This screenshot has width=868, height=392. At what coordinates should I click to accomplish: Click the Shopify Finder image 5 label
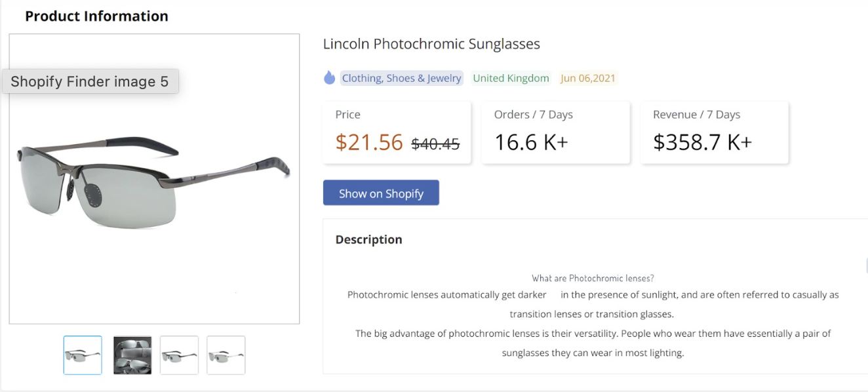[x=90, y=81]
